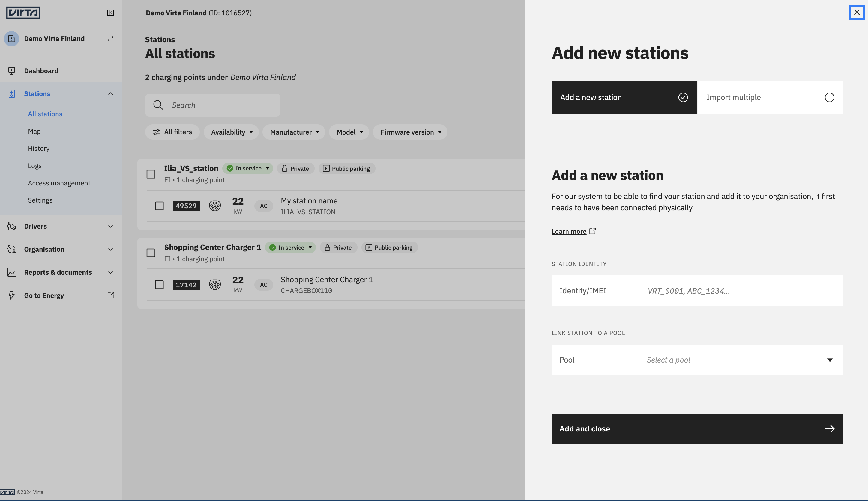Click the Virta logo in sidebar header
The width and height of the screenshot is (868, 501).
pos(23,13)
